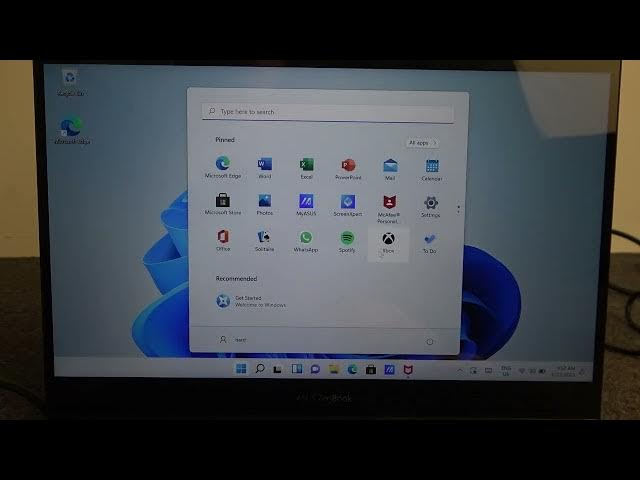The width and height of the screenshot is (640, 480).
Task: Open taskbar Search
Action: [x=260, y=369]
